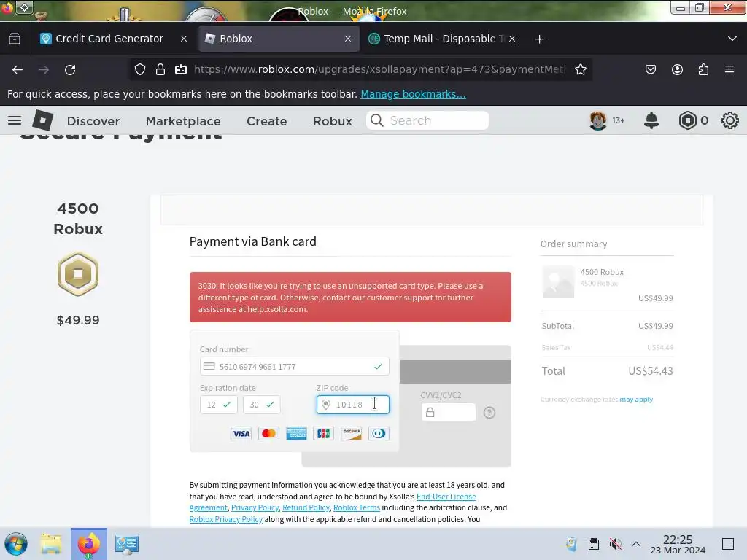The width and height of the screenshot is (747, 560).
Task: Click the Diners Club logo
Action: pyautogui.click(x=379, y=433)
